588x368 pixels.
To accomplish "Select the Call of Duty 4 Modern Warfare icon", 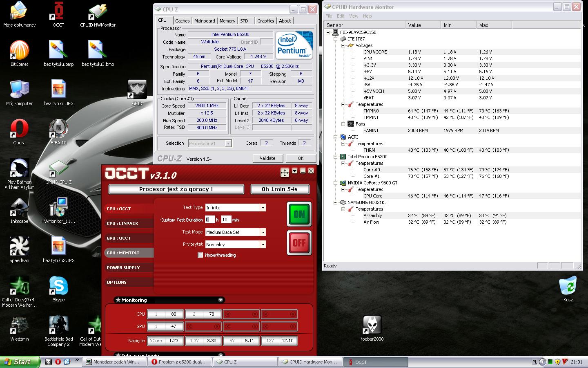I will click(19, 292).
